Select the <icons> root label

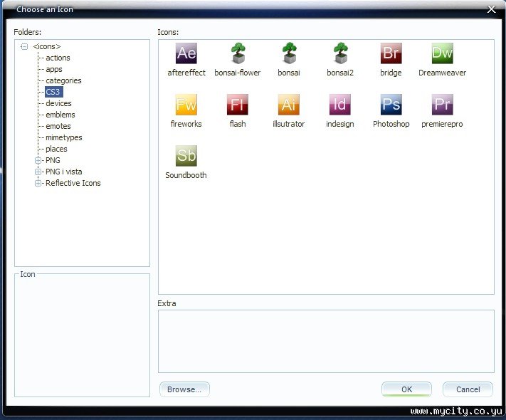47,46
